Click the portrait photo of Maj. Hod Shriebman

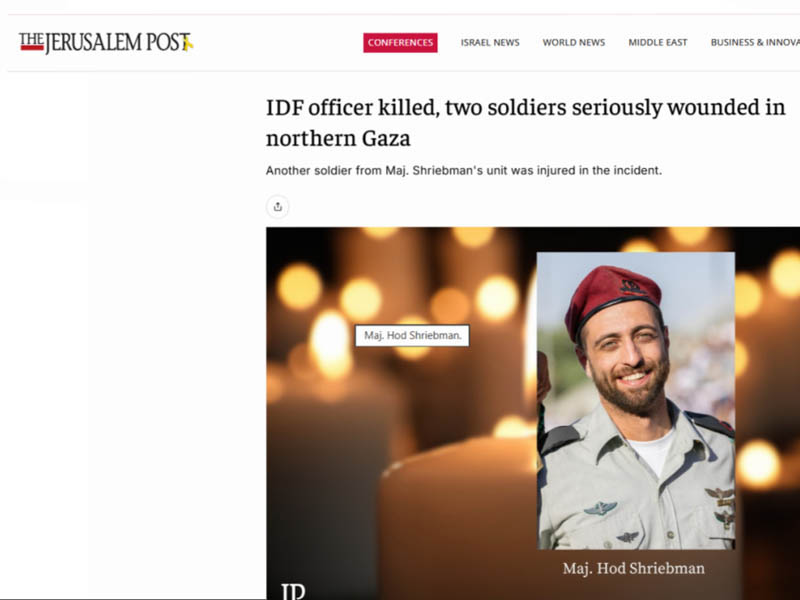(x=636, y=401)
